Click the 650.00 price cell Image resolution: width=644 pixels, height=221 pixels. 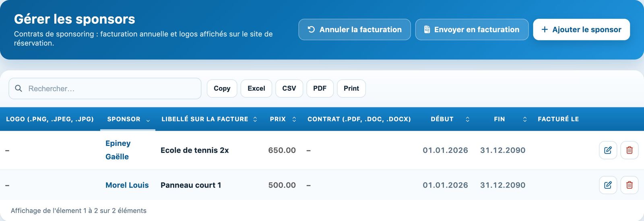coord(282,150)
